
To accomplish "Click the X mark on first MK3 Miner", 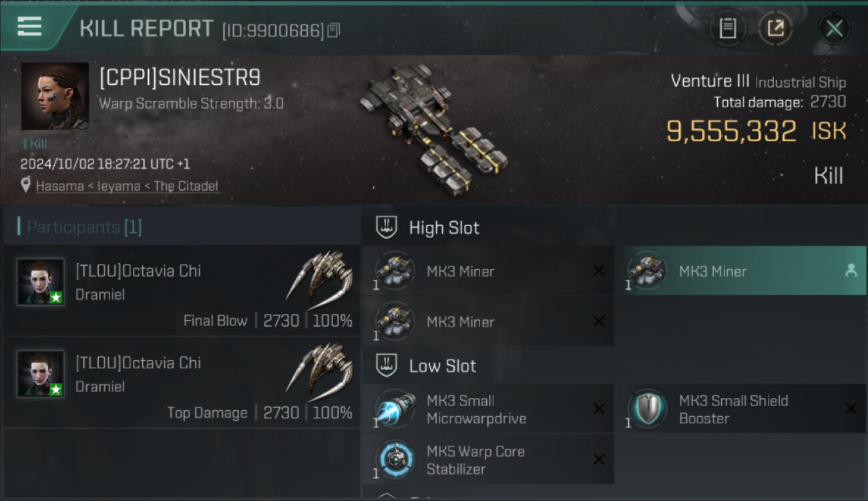I will click(x=599, y=271).
